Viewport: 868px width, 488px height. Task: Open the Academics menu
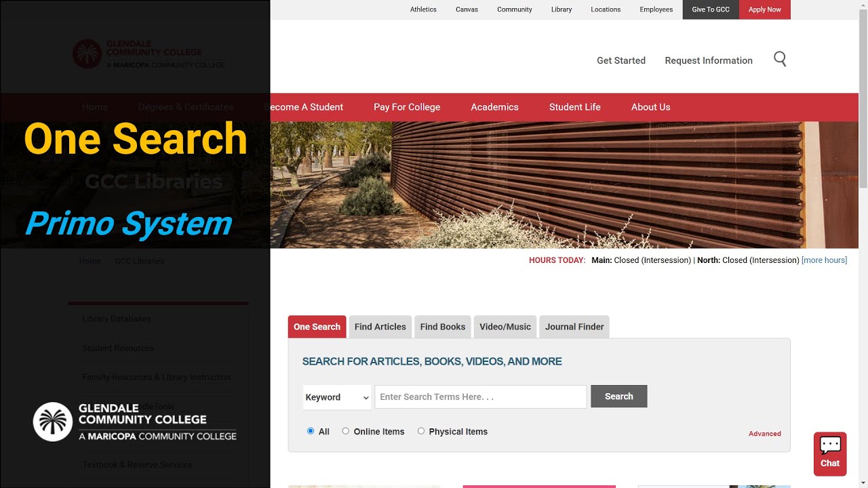pyautogui.click(x=494, y=107)
